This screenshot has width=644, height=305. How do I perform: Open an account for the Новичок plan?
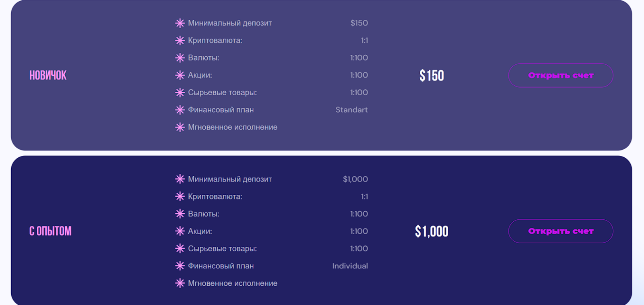[x=561, y=75]
